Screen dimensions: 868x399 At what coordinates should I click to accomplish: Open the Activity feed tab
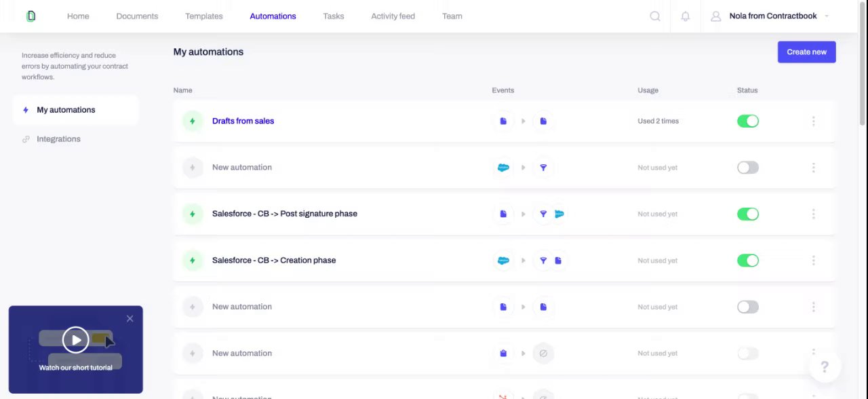tap(393, 16)
